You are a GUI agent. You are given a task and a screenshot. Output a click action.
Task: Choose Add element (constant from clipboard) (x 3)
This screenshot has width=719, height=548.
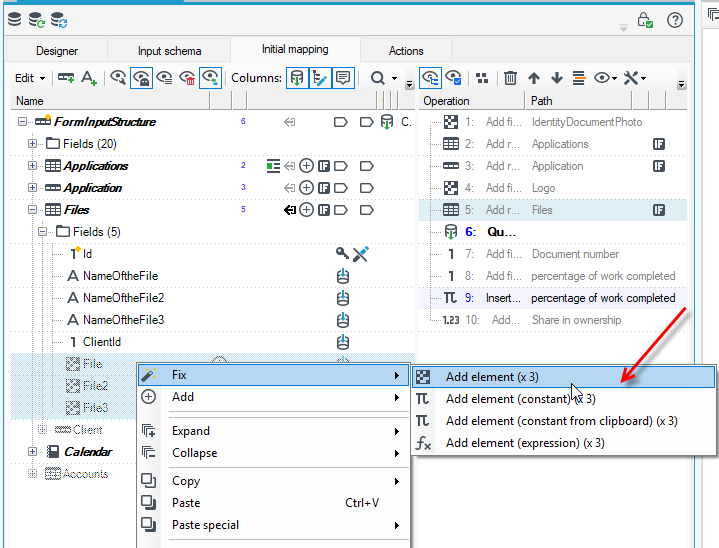pos(564,421)
